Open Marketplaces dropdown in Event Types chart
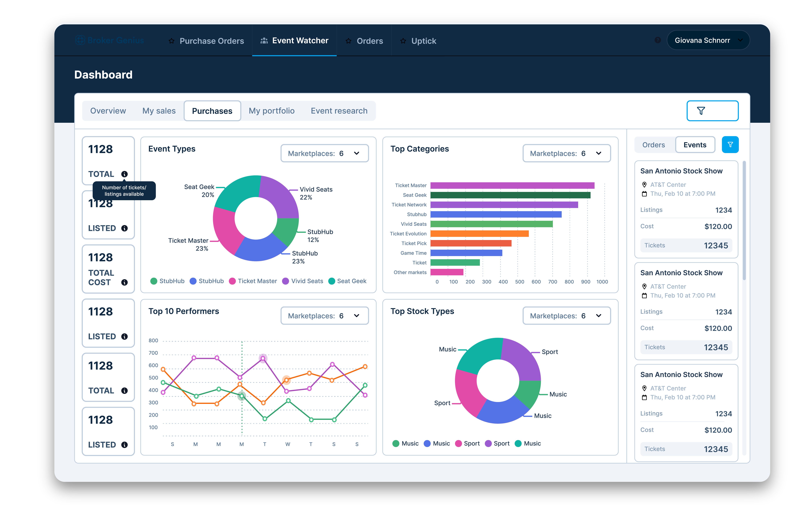Screen dimensions: 812x505 pyautogui.click(x=324, y=153)
